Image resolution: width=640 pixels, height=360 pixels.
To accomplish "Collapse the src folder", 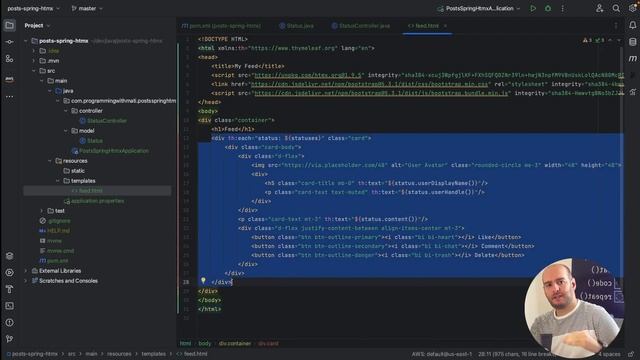I will click(34, 71).
